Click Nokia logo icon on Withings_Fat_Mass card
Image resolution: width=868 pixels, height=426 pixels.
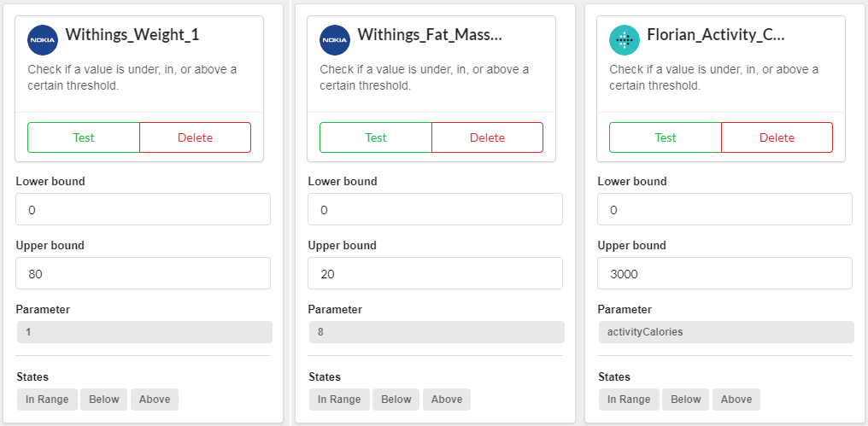coord(335,39)
